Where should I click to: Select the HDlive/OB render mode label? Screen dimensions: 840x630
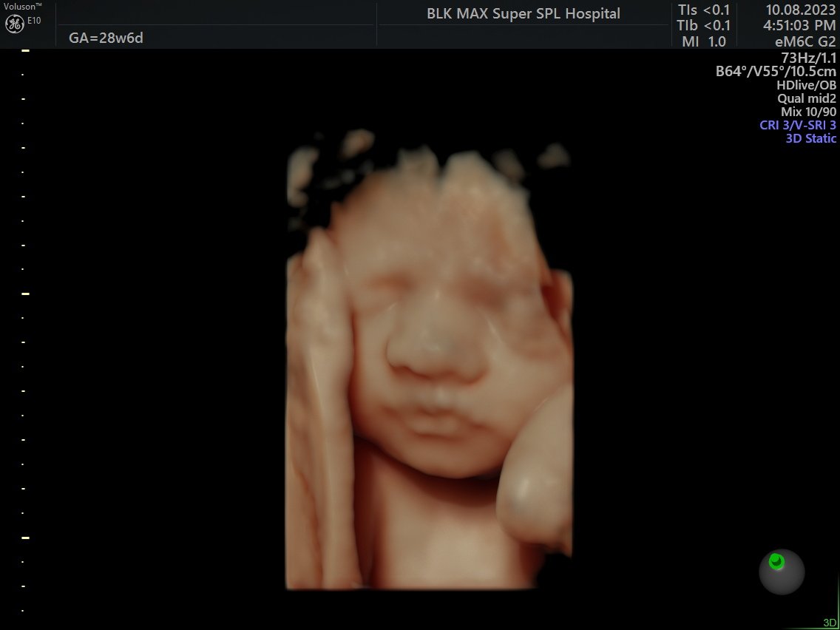click(807, 85)
